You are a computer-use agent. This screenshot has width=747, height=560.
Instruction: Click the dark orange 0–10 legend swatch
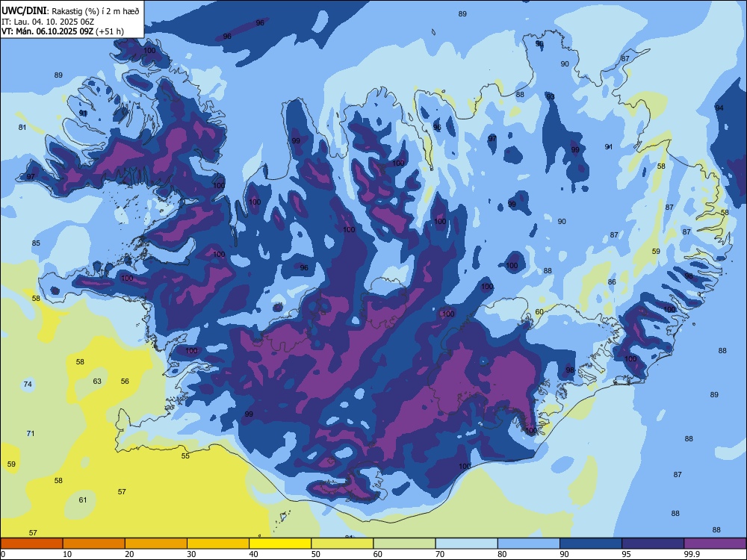(31, 544)
